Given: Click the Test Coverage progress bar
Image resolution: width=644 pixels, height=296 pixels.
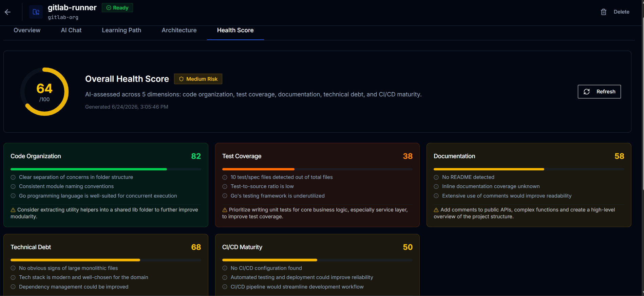Looking at the screenshot, I should tap(317, 169).
